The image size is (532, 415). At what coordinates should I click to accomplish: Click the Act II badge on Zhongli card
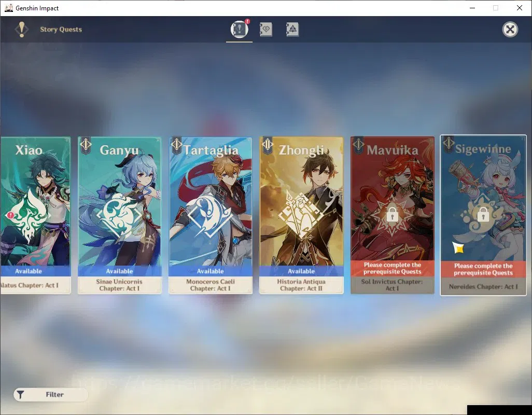268,145
